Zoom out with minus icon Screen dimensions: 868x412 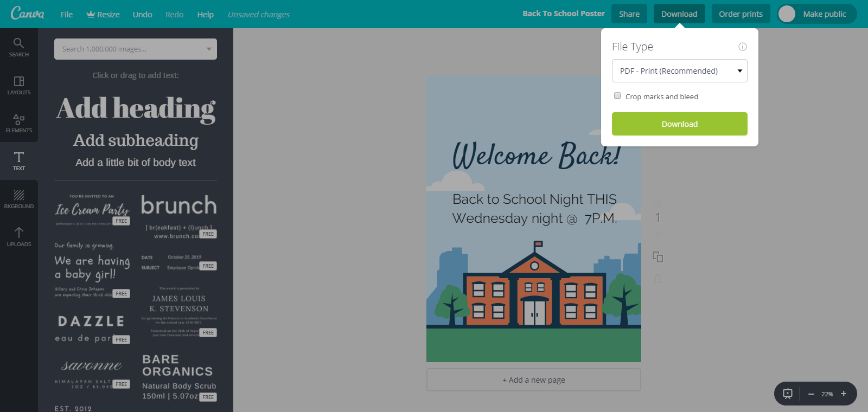811,394
